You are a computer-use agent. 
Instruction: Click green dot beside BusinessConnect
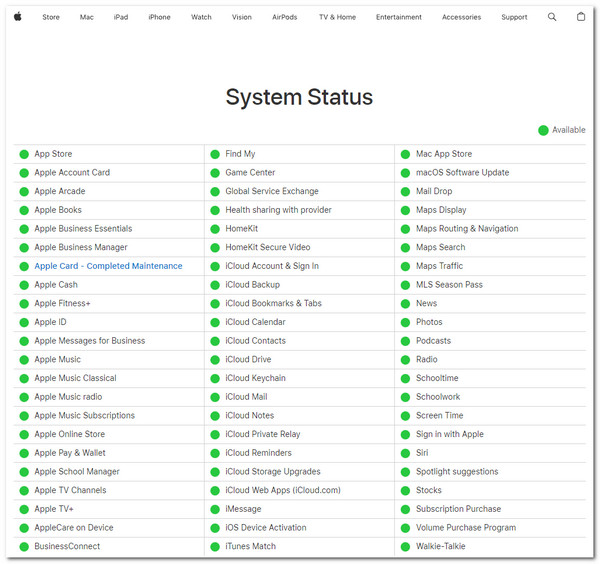(x=24, y=547)
